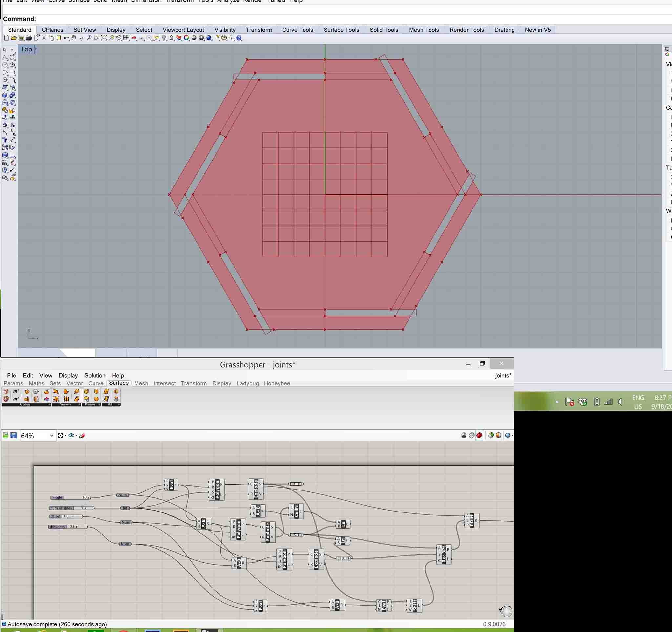Toggle Grasshopper no preview mode icon
Image resolution: width=672 pixels, height=632 pixels.
[x=464, y=435]
